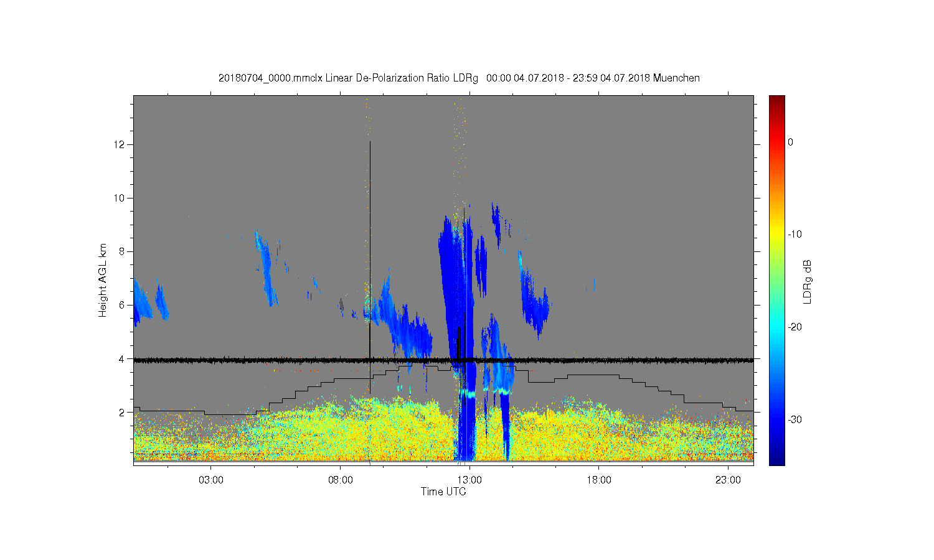Click the colorbar value label -30
Viewport: 934px width, 560px height.
click(x=795, y=419)
